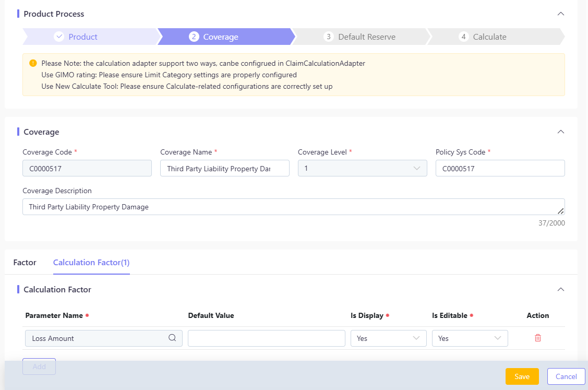The width and height of the screenshot is (588, 390).
Task: Go to the Product step
Action: [x=92, y=37]
